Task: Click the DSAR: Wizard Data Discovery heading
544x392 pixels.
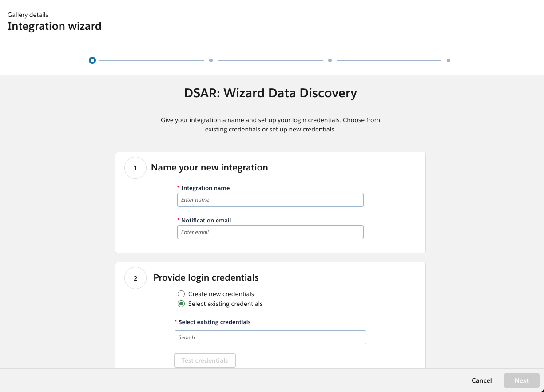Action: 270,93
